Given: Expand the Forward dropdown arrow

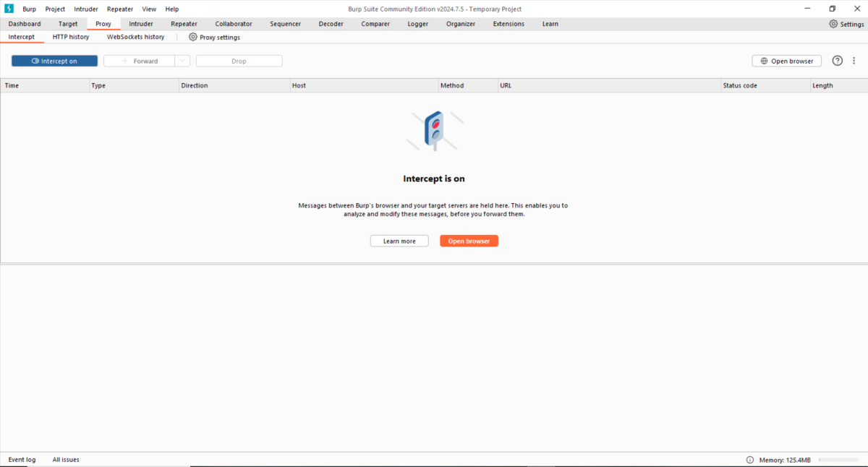Looking at the screenshot, I should pos(182,61).
